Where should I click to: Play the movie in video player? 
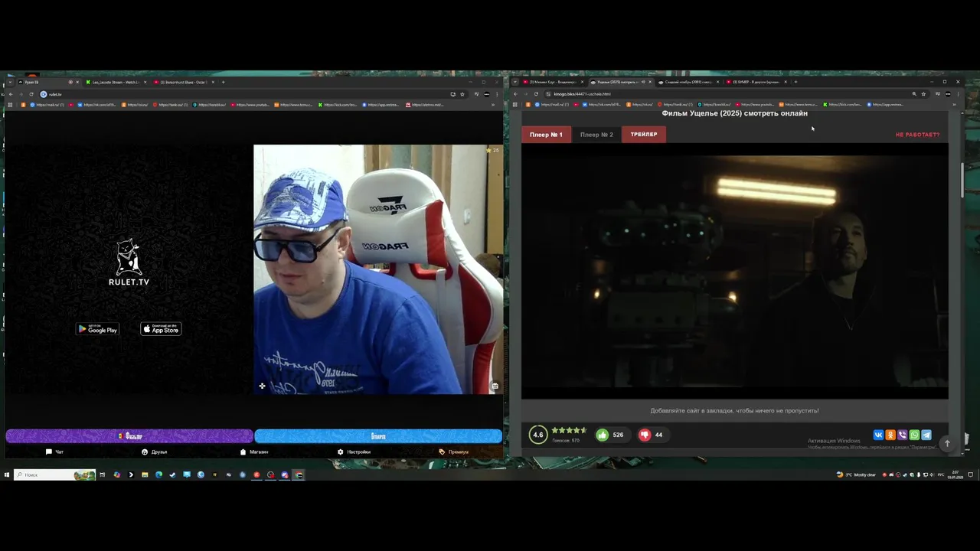click(x=735, y=272)
